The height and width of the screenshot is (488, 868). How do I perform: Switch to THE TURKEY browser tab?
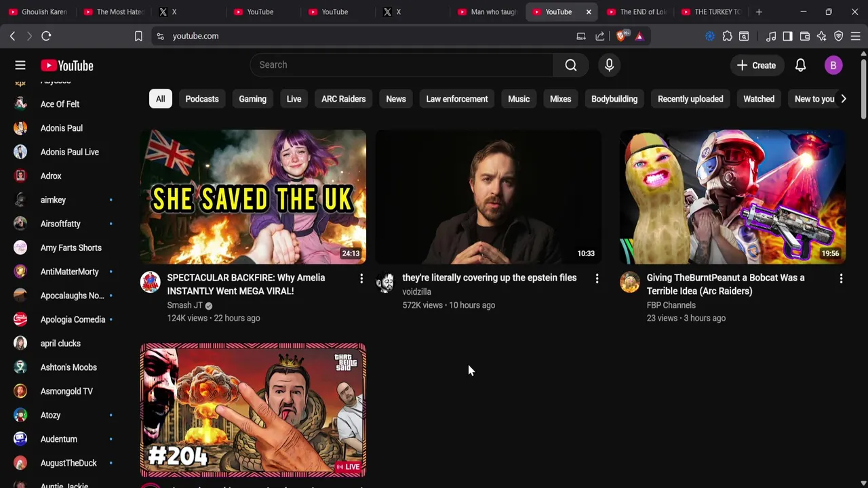pos(711,12)
